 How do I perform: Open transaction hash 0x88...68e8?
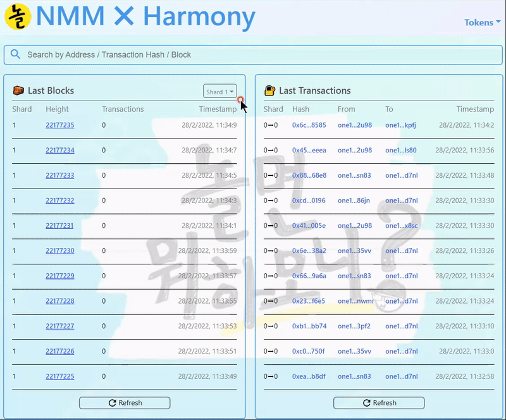(x=309, y=175)
